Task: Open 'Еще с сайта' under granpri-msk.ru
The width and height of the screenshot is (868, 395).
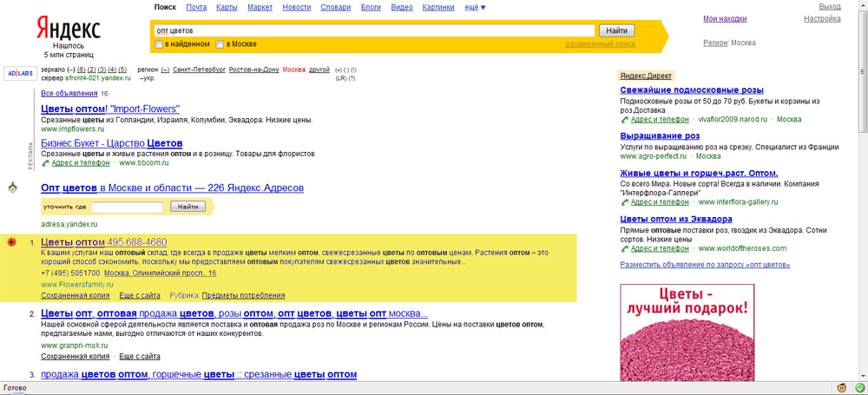Action: click(x=140, y=357)
